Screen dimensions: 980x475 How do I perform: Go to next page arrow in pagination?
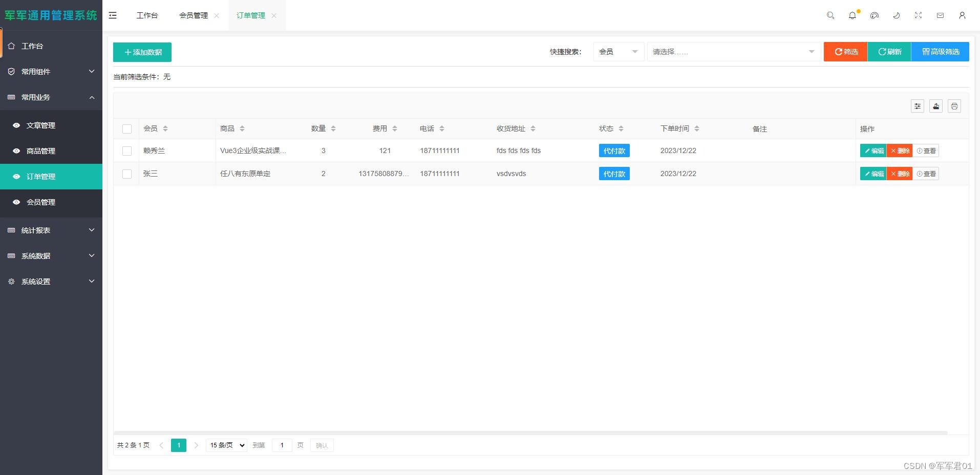[x=196, y=445]
